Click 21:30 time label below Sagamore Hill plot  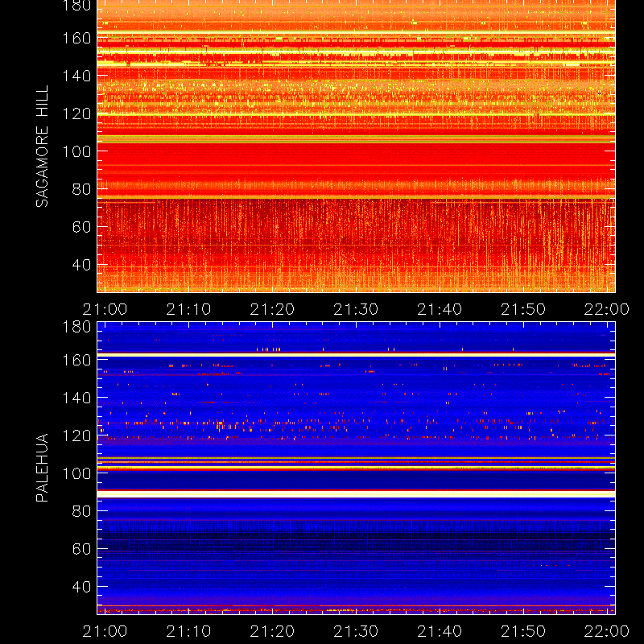(356, 309)
